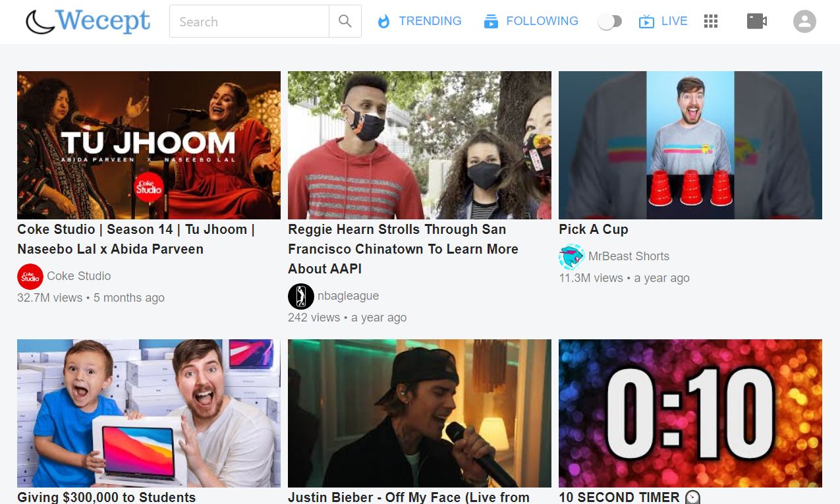Click the 10 SECOND TIMER title
840x504 pixels.
629,497
